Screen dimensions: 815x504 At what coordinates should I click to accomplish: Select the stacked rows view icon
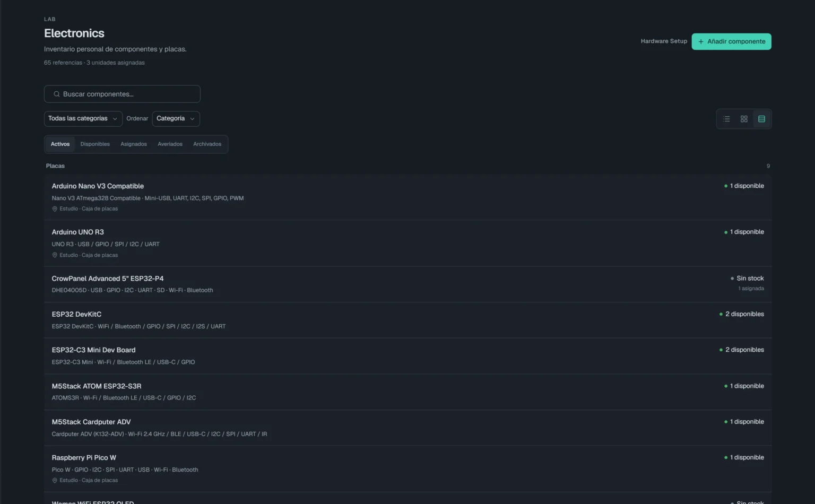pyautogui.click(x=761, y=119)
